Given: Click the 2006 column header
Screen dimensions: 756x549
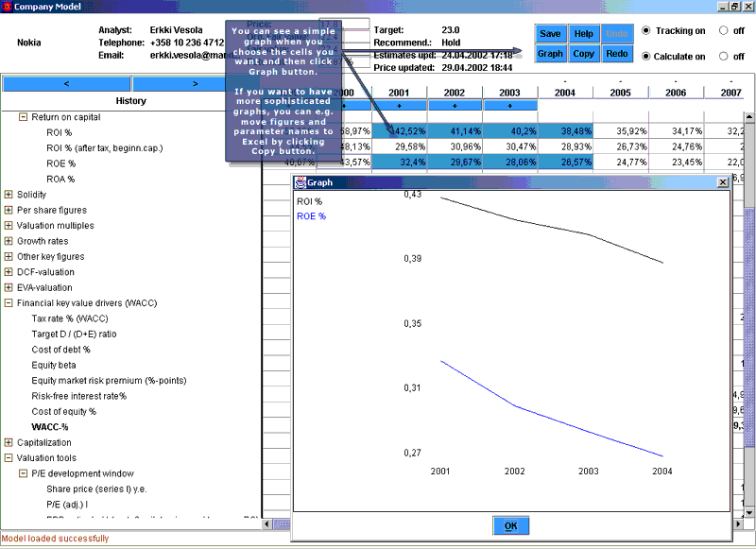Looking at the screenshot, I should pyautogui.click(x=676, y=93).
